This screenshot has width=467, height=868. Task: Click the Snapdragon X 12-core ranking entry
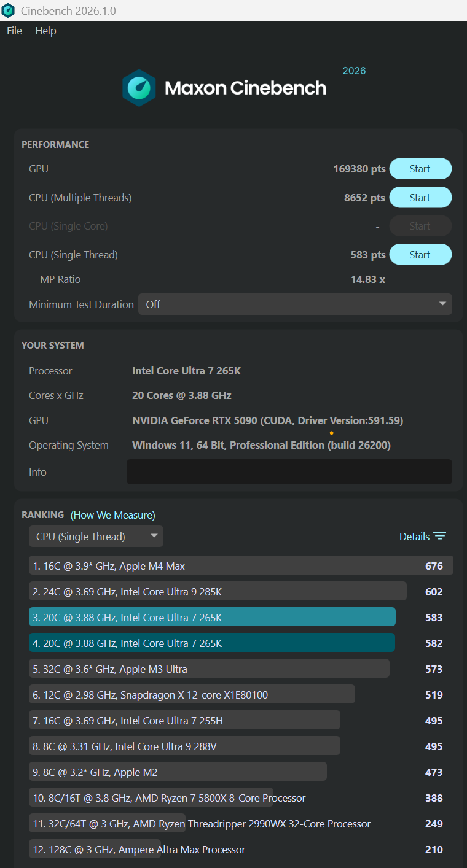coord(192,695)
